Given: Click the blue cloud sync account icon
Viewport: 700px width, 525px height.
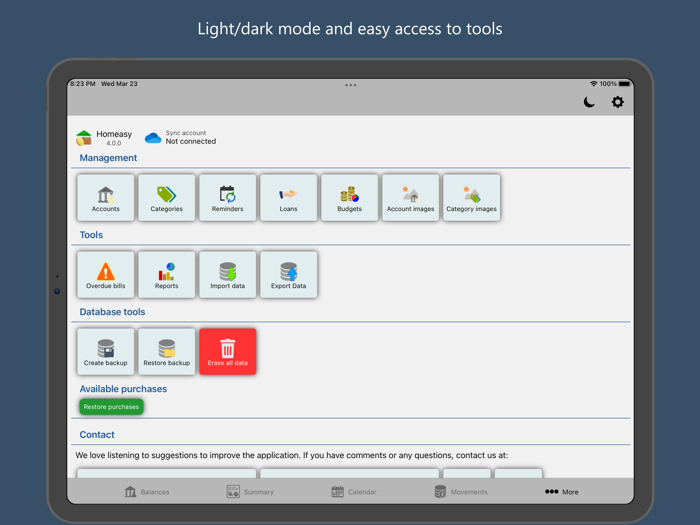Looking at the screenshot, I should pyautogui.click(x=153, y=138).
